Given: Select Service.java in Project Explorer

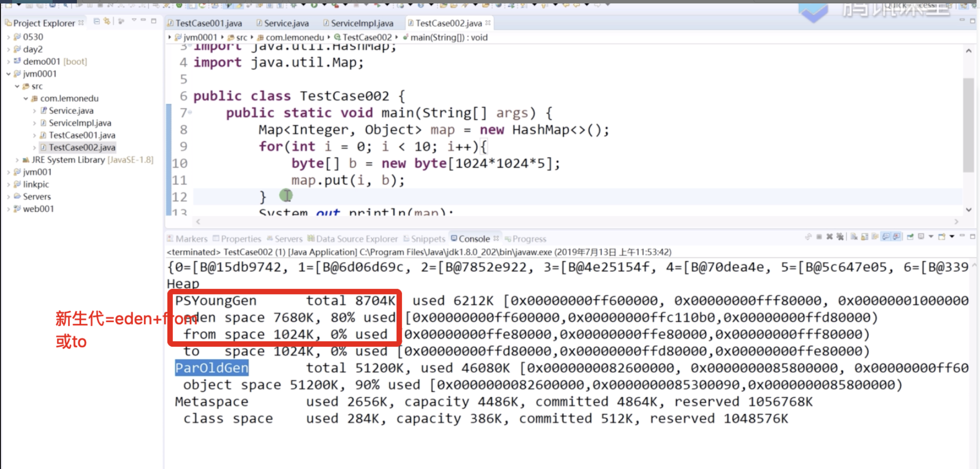Looking at the screenshot, I should point(71,111).
